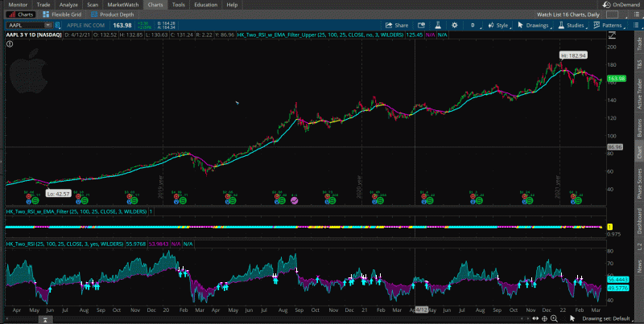
Task: Click the Flexible Grid icon
Action: 46,14
